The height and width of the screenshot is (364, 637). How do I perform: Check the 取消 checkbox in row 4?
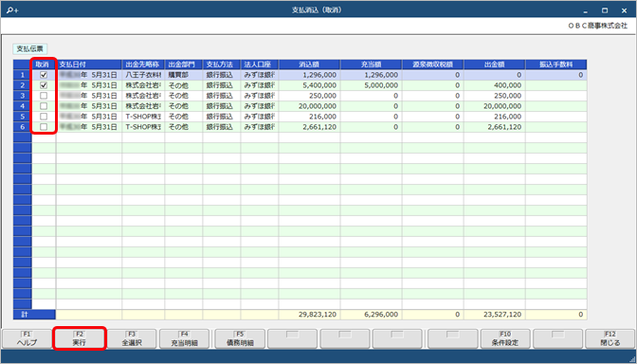pos(44,106)
